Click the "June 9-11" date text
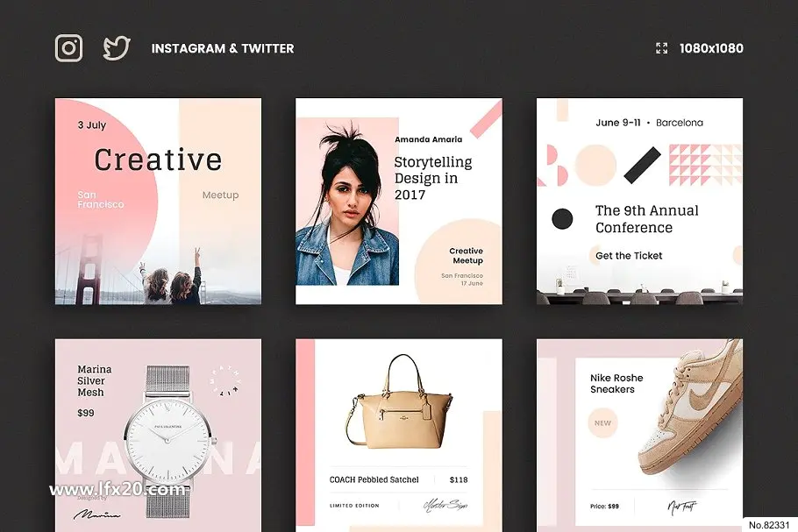The height and width of the screenshot is (532, 798). click(x=618, y=123)
